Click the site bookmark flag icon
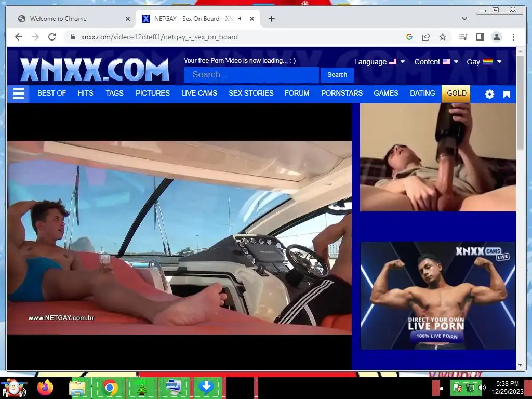532x399 pixels. (x=507, y=95)
